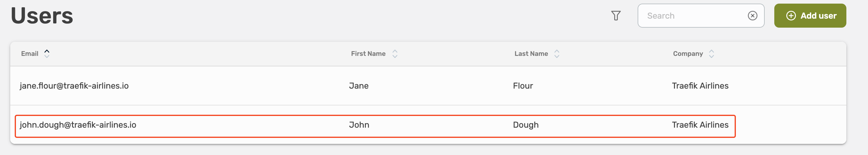This screenshot has height=155, width=868.
Task: Click the Flour last name cell
Action: click(523, 86)
